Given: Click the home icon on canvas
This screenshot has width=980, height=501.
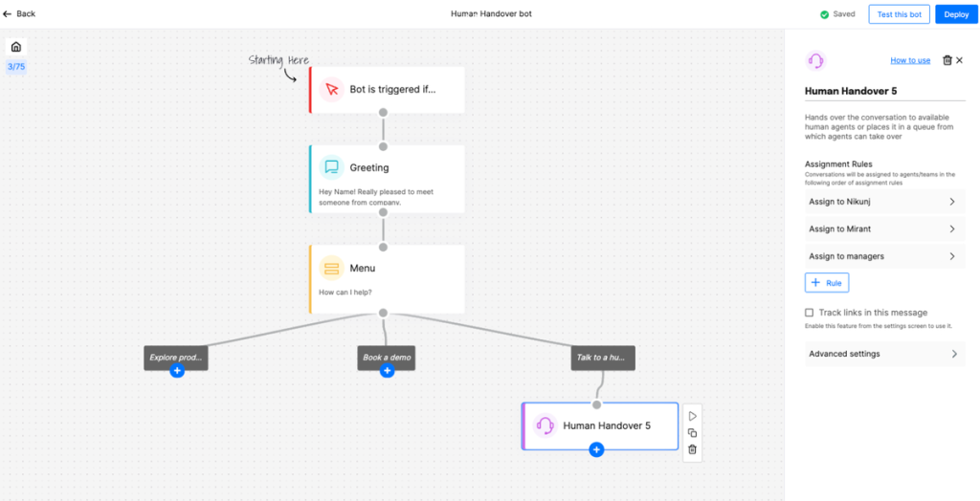Looking at the screenshot, I should (x=16, y=47).
